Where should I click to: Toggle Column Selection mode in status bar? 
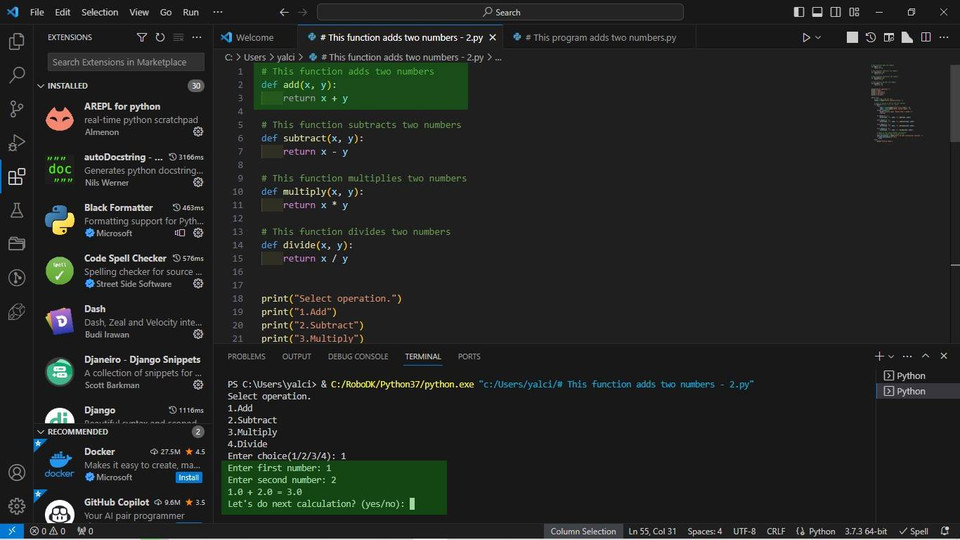583,531
